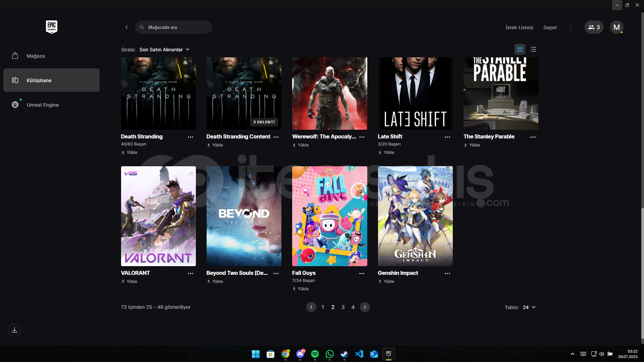This screenshot has height=362, width=644.
Task: Open the VALORANT cover art
Action: coord(158,216)
